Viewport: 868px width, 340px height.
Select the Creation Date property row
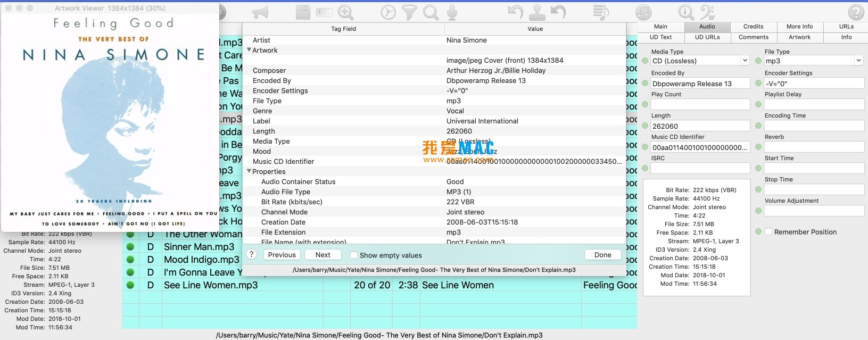point(434,222)
